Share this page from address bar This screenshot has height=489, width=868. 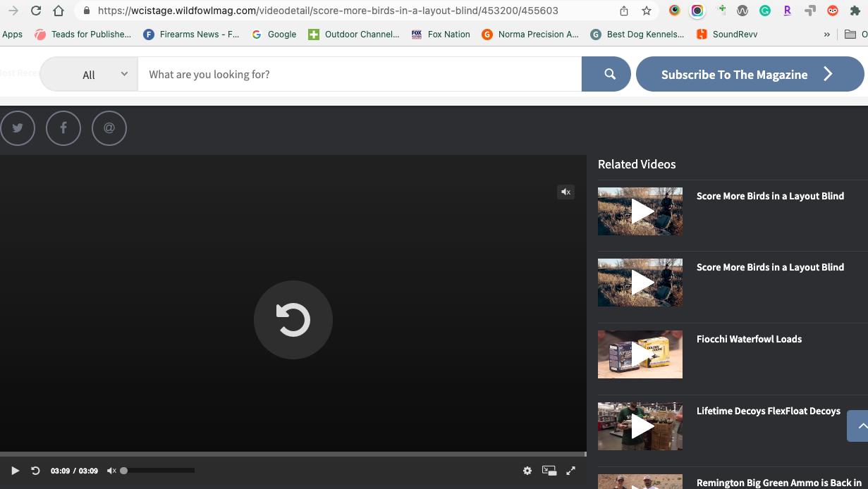pyautogui.click(x=624, y=11)
